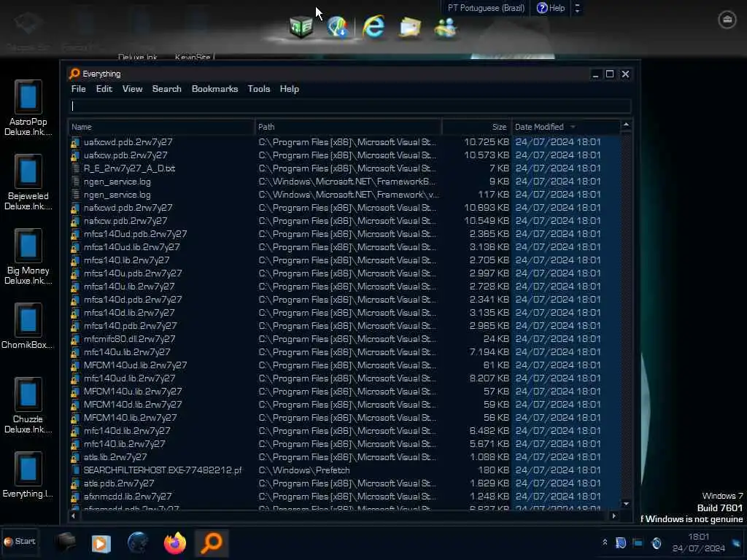This screenshot has width=747, height=560.
Task: Open the globe browser taskbar icon
Action: pyautogui.click(x=138, y=543)
